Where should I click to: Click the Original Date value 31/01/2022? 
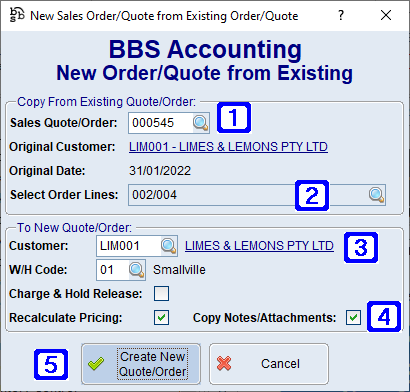[x=160, y=171]
